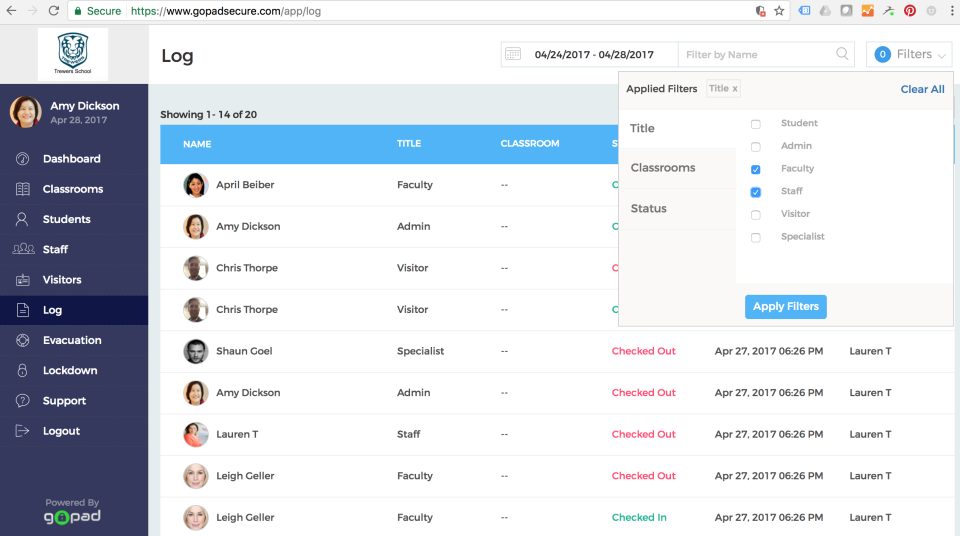Open the Chrome three-dot menu
The image size is (960, 536).
[x=952, y=11]
